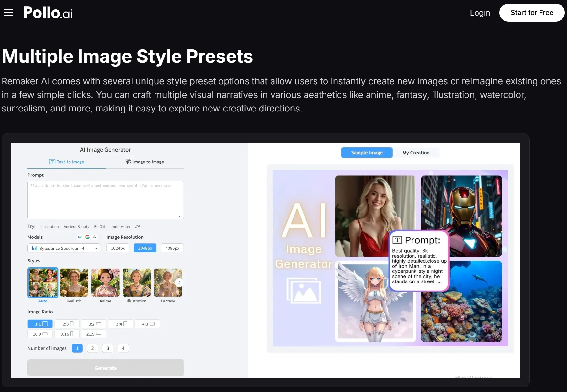
Task: Open the Bytedance Seedream 4 model dropdown
Action: click(64, 248)
